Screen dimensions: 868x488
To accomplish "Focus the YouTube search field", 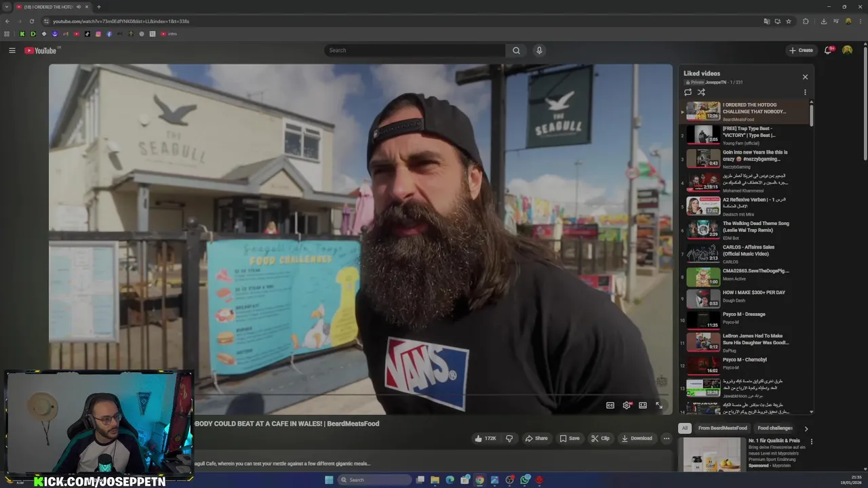I will 415,50.
